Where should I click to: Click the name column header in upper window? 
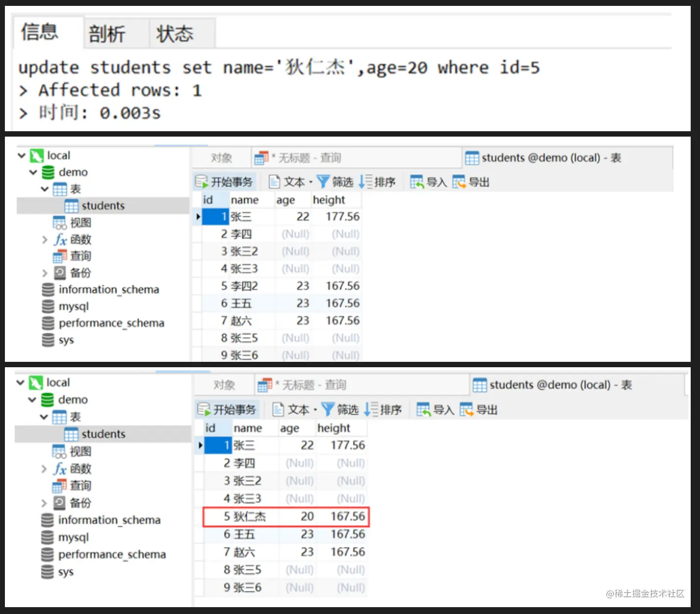252,200
